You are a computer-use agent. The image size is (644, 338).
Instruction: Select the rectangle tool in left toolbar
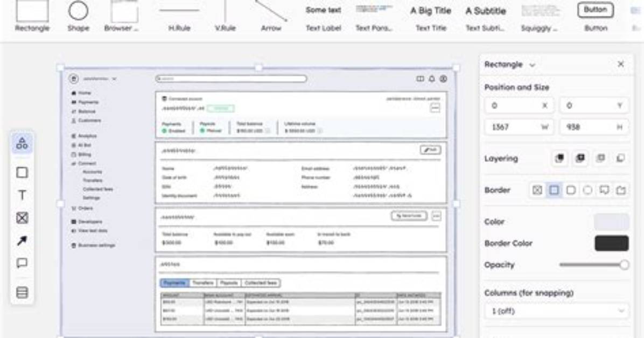(x=22, y=172)
